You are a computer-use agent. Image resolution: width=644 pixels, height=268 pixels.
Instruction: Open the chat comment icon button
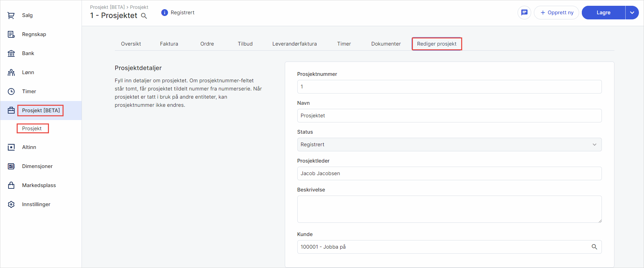[524, 13]
